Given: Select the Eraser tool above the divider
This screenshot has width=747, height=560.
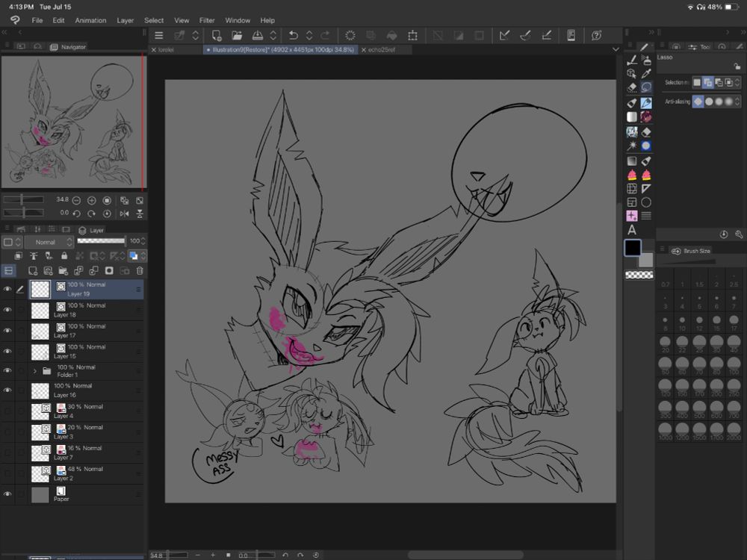Looking at the screenshot, I should pyautogui.click(x=632, y=87).
